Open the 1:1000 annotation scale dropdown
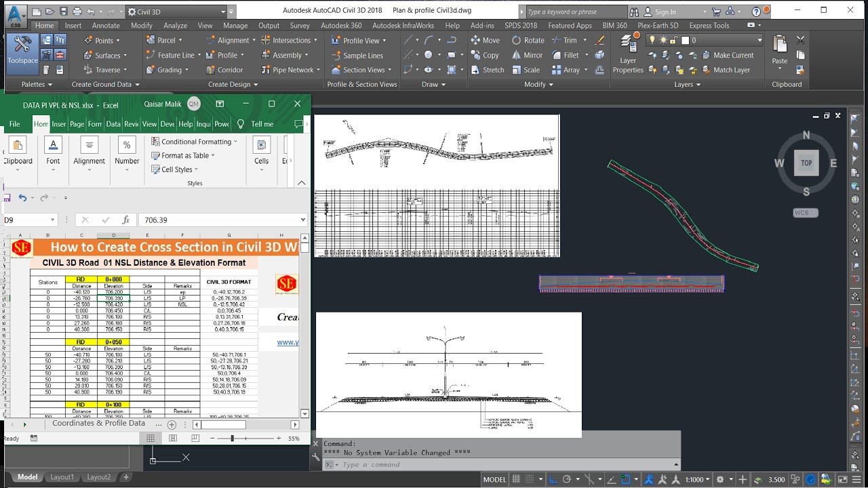The image size is (868, 488). click(x=698, y=479)
